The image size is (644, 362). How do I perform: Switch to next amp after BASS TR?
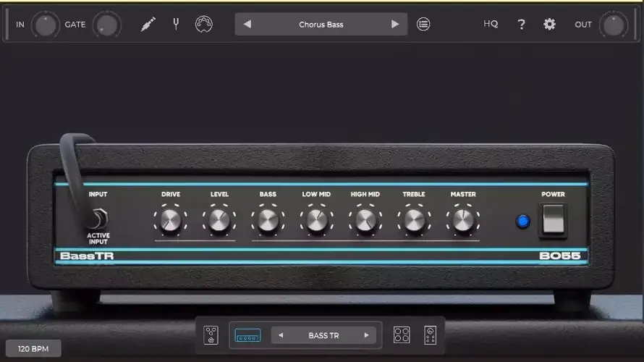coord(366,335)
